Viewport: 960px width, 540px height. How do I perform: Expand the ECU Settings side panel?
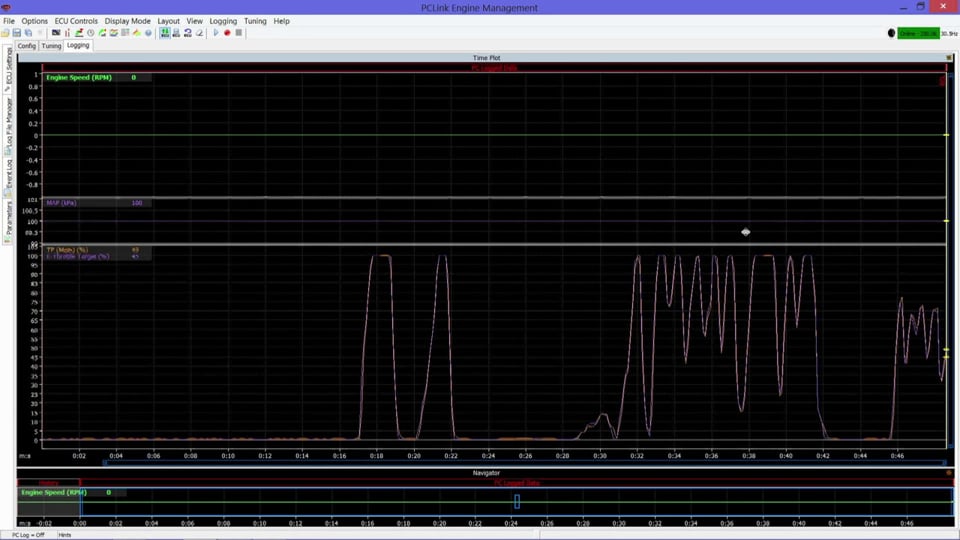(8, 69)
